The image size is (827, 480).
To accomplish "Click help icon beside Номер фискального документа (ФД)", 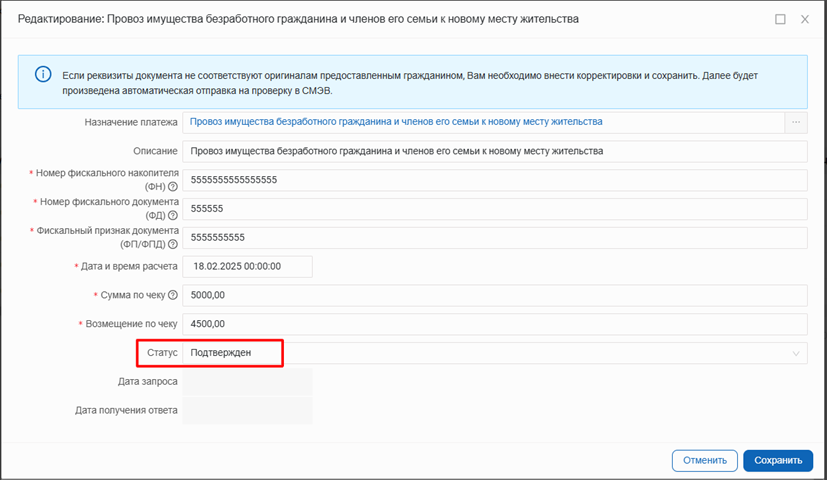I will tap(173, 215).
